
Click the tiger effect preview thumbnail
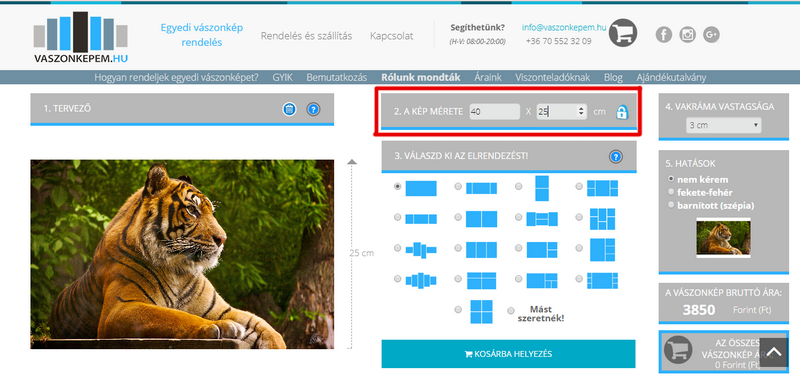point(723,238)
